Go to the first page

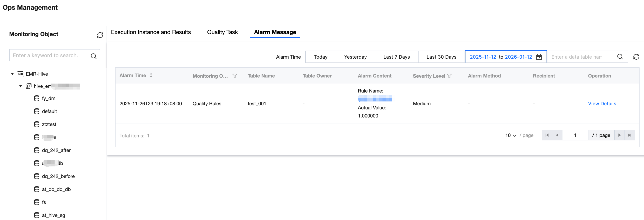[547, 135]
